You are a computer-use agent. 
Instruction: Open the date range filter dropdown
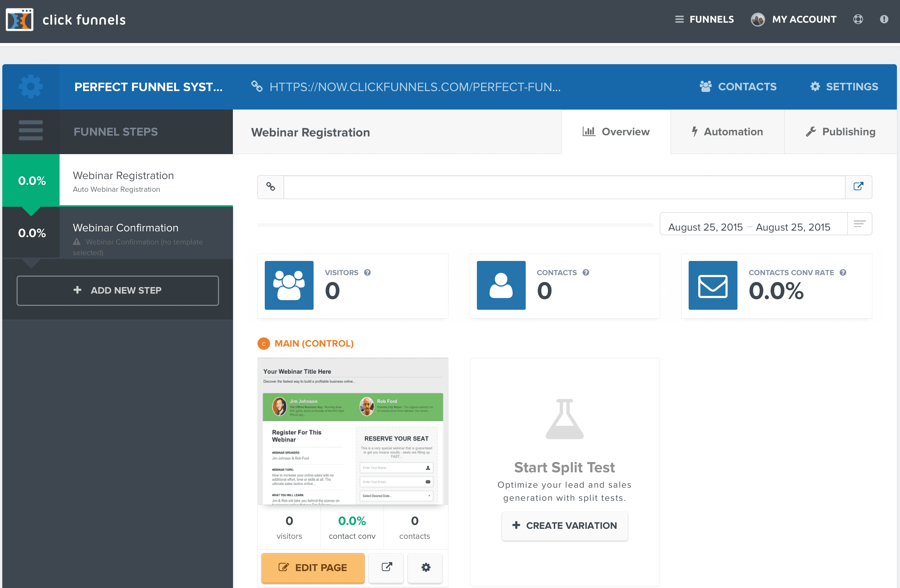point(860,224)
